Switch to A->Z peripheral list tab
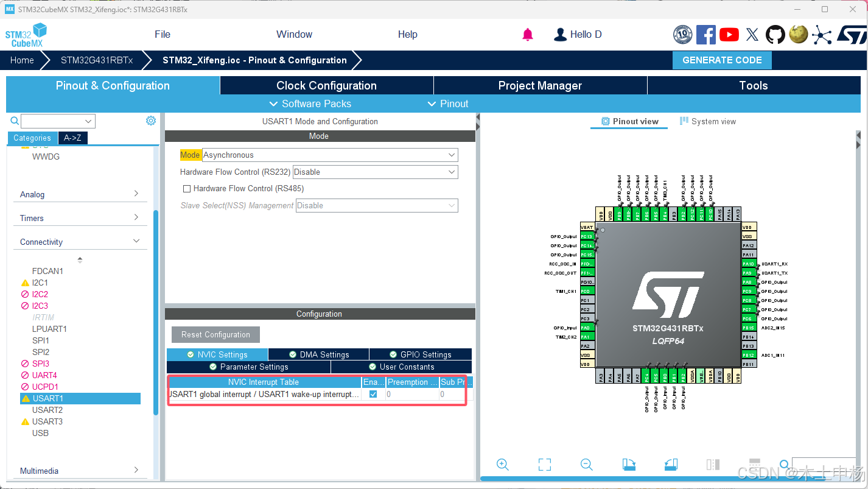 72,138
